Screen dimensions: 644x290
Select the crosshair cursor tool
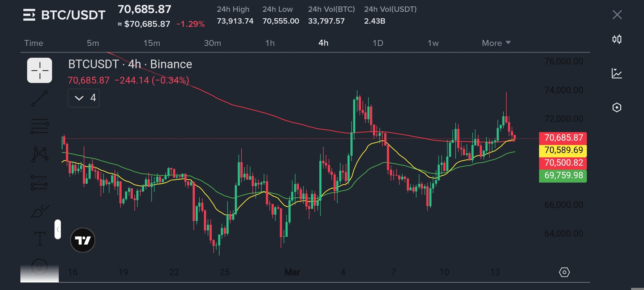(39, 70)
